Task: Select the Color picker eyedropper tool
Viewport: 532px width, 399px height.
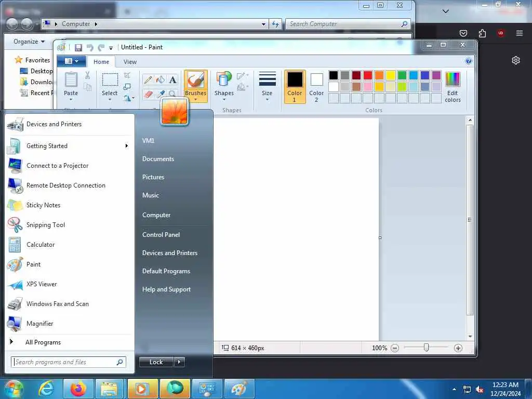Action: tap(160, 94)
